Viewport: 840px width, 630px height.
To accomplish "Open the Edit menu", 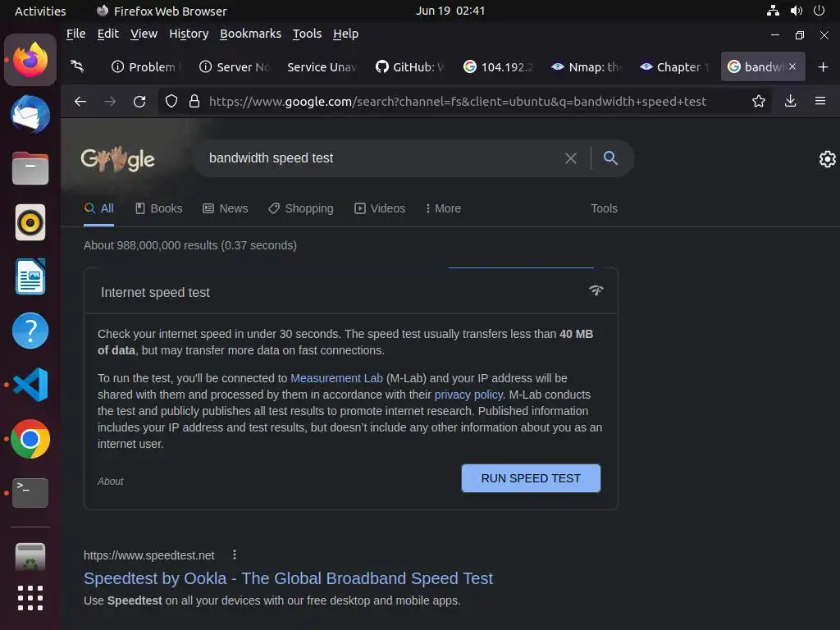I will pos(107,34).
